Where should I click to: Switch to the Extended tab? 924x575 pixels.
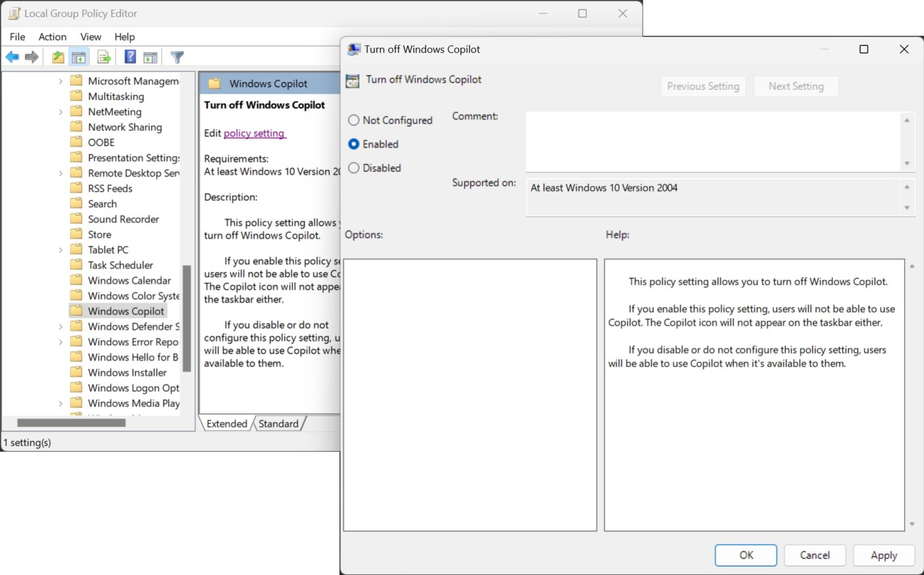tap(227, 424)
